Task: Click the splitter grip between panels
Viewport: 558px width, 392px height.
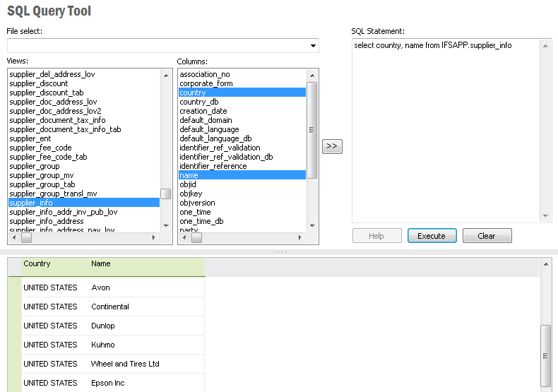Action: (279, 252)
